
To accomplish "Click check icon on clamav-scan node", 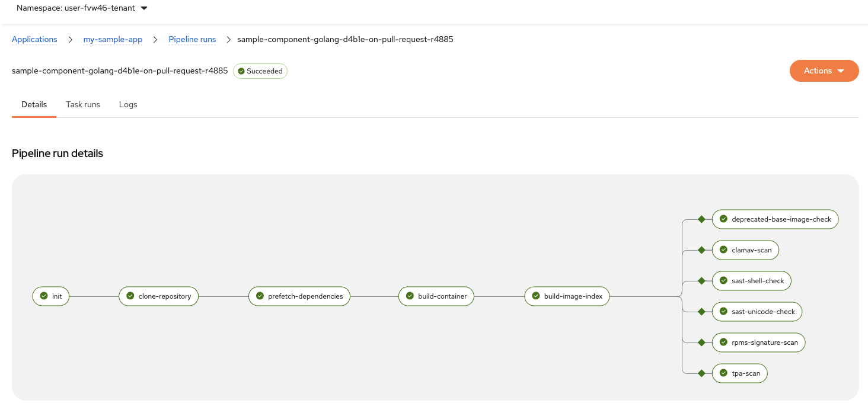I will [723, 250].
